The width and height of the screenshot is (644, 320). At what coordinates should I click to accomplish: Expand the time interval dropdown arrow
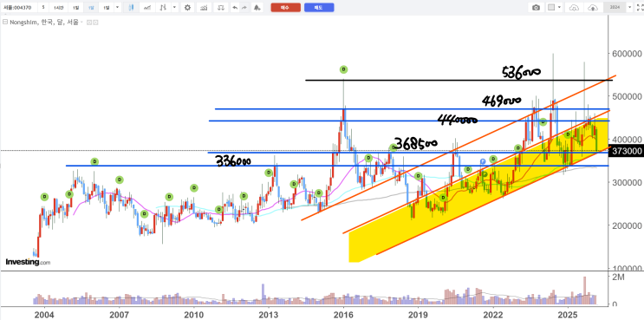point(118,8)
